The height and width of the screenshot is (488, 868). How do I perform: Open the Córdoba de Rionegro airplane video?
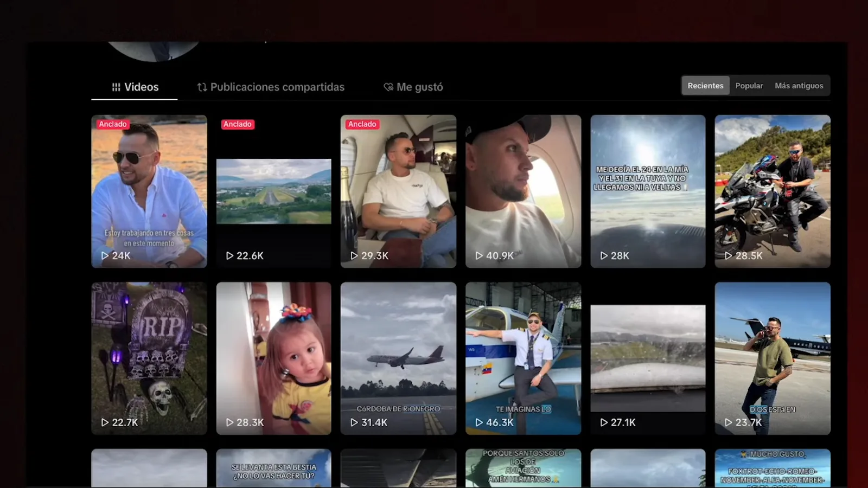398,358
